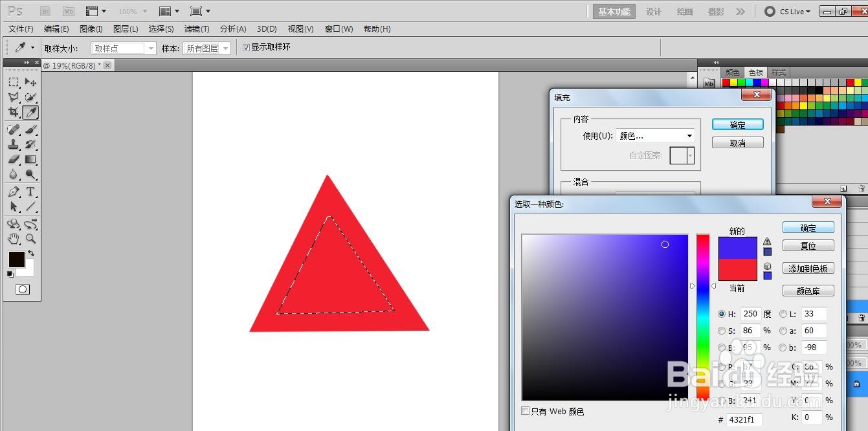The height and width of the screenshot is (431, 868).
Task: Select the H hue radio button
Action: (722, 314)
